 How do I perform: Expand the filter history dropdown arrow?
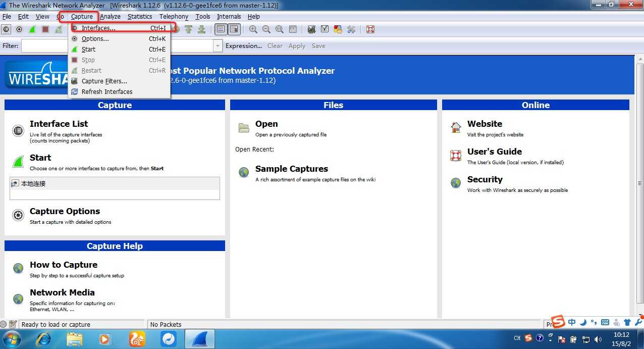pyautogui.click(x=218, y=46)
